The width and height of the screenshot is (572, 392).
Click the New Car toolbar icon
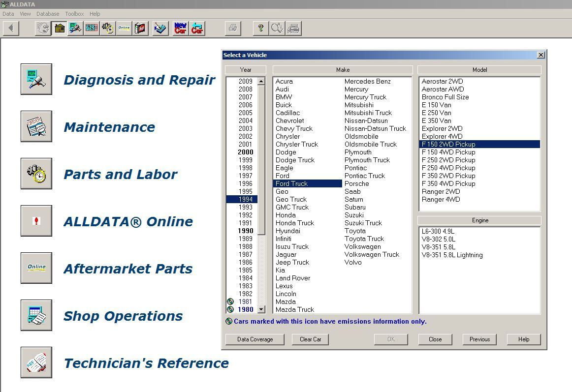[x=181, y=28]
